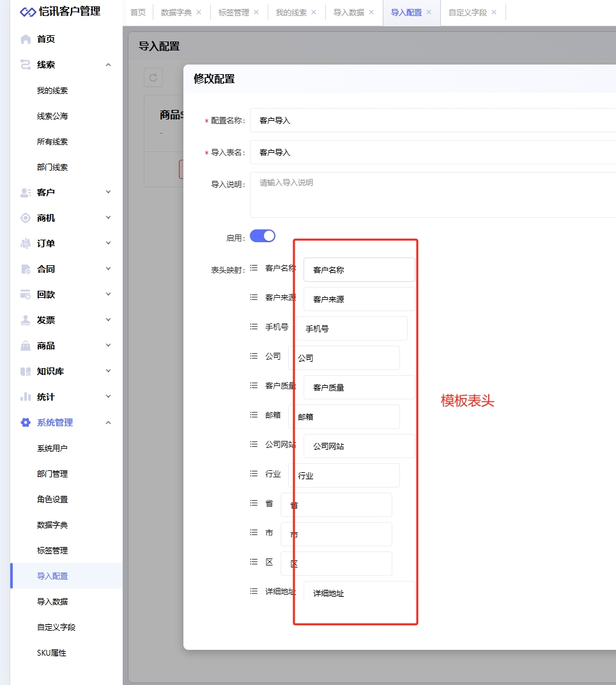
Task: Click the drag handle icon for 手机号 row
Action: click(x=254, y=327)
